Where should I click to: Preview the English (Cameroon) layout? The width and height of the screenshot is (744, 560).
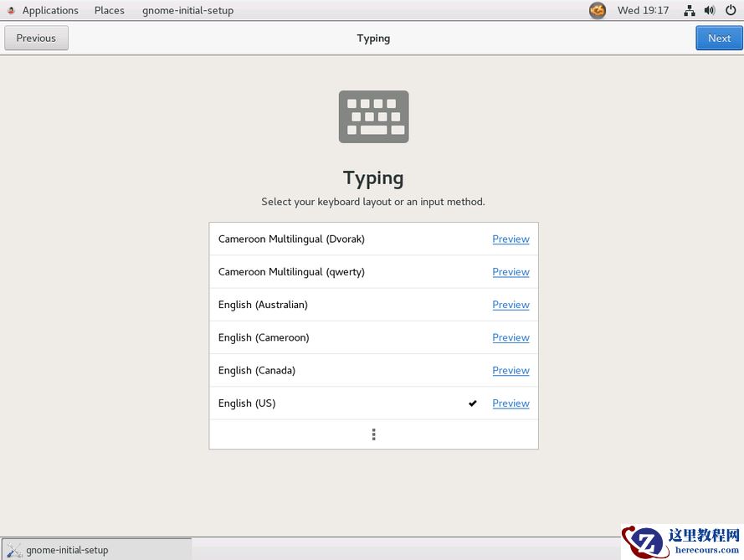click(511, 337)
